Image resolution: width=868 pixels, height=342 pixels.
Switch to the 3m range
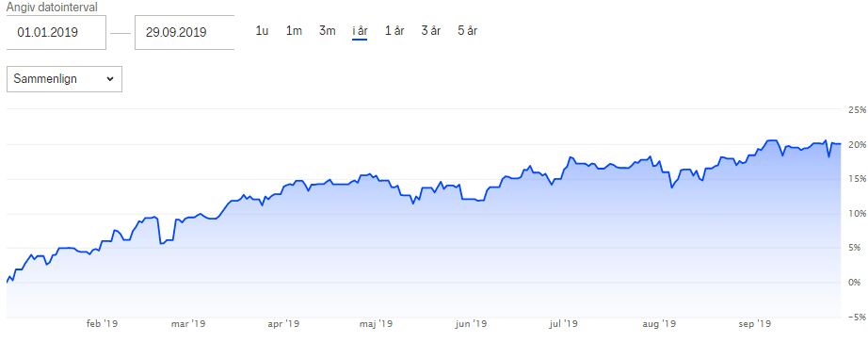pos(328,31)
